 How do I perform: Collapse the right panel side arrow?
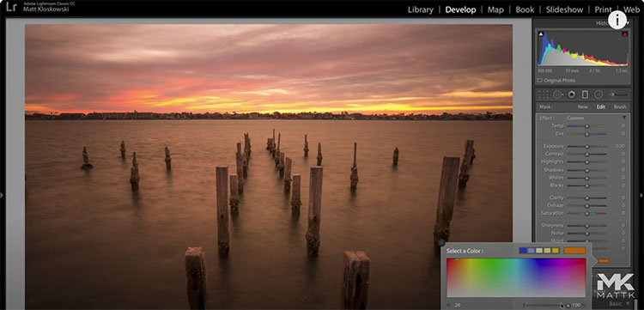pyautogui.click(x=641, y=195)
